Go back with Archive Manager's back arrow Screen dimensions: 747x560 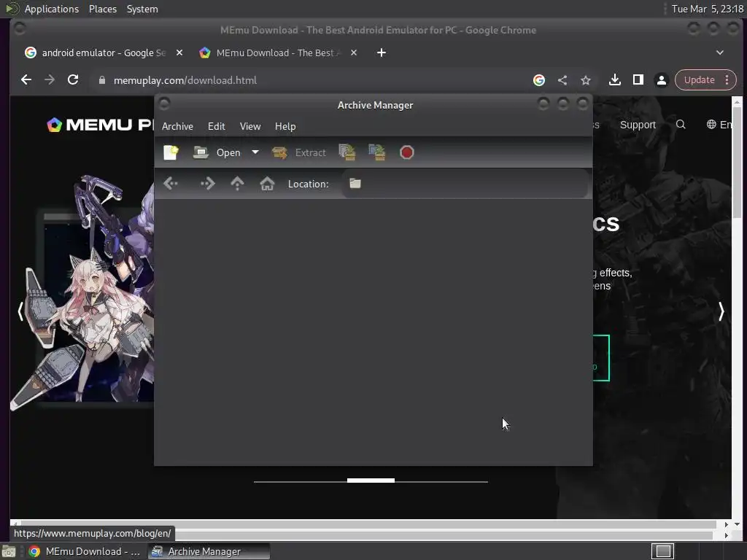171,183
